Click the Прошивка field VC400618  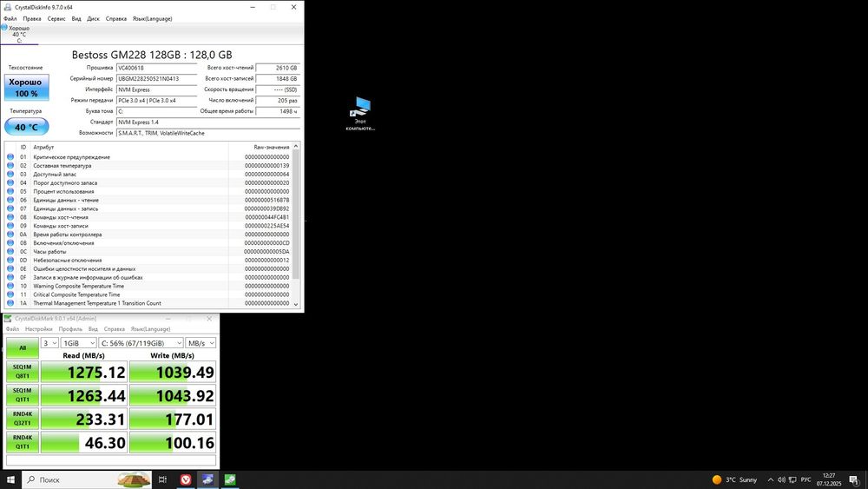pyautogui.click(x=156, y=68)
